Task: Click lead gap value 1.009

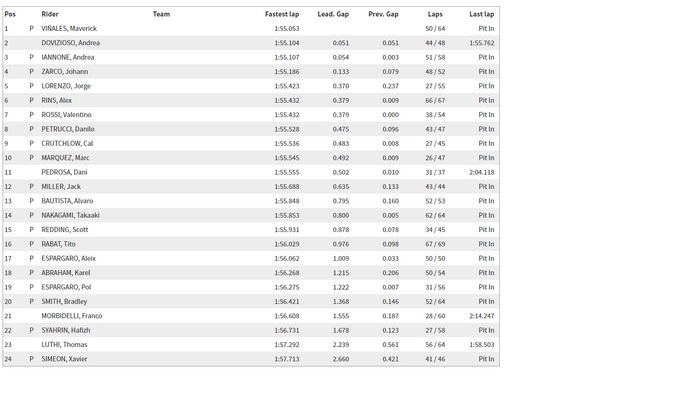Action: coord(341,259)
